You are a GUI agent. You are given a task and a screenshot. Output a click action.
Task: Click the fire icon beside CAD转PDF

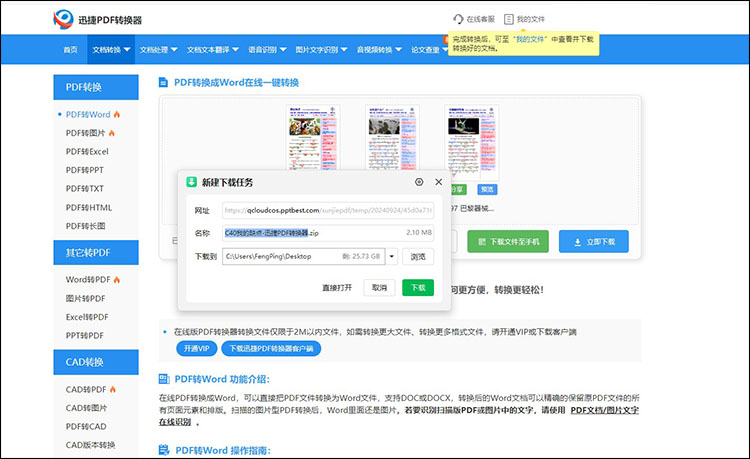pyautogui.click(x=113, y=389)
